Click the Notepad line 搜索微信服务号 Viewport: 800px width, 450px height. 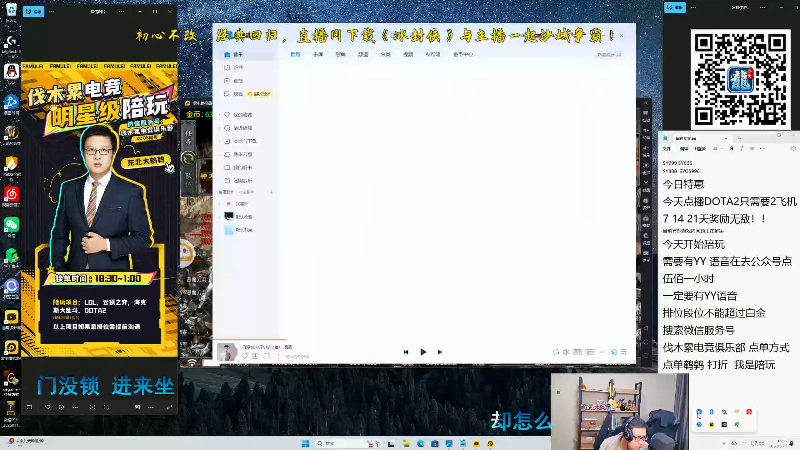pos(698,330)
